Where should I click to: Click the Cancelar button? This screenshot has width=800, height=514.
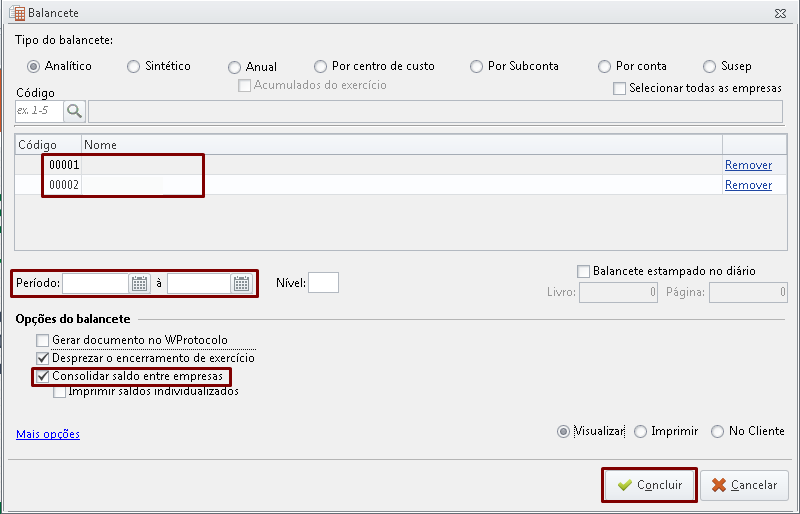coord(744,485)
